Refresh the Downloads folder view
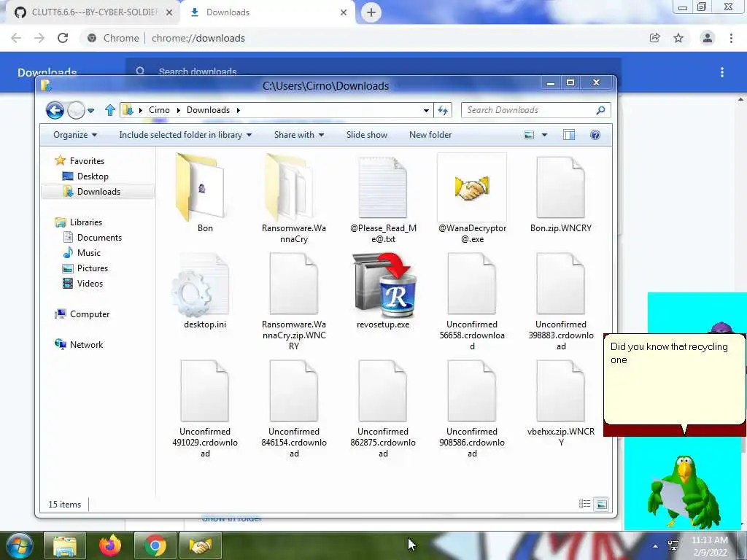Screen dimensions: 747x560 443,110
